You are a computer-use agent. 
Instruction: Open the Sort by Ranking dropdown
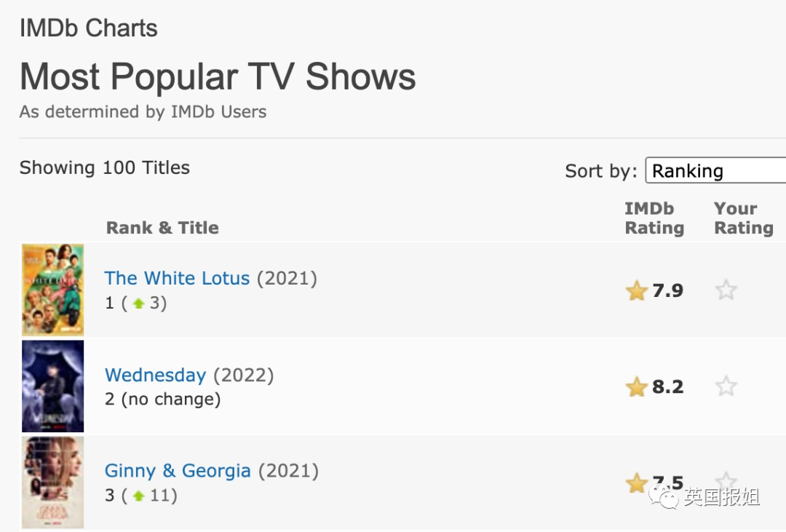click(716, 170)
